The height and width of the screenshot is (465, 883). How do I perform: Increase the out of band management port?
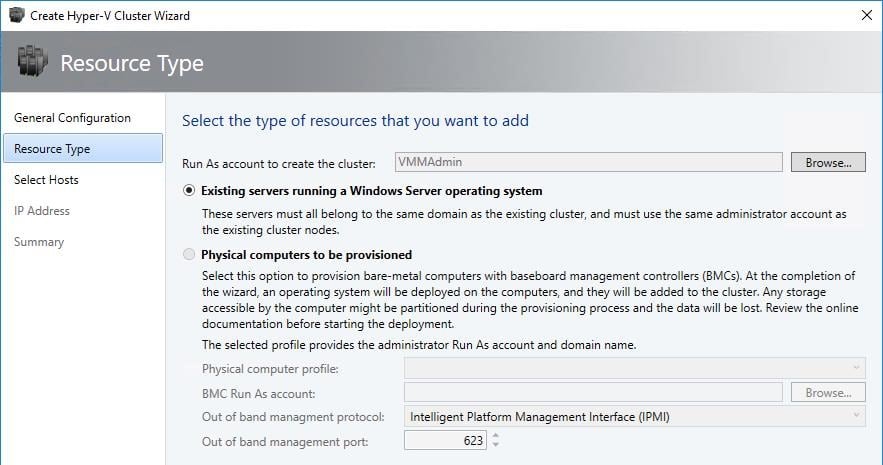(496, 435)
